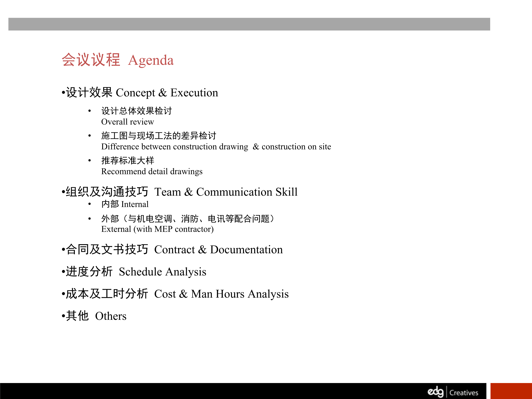Click the 'Schedule Analysis' bullet

pos(134,271)
